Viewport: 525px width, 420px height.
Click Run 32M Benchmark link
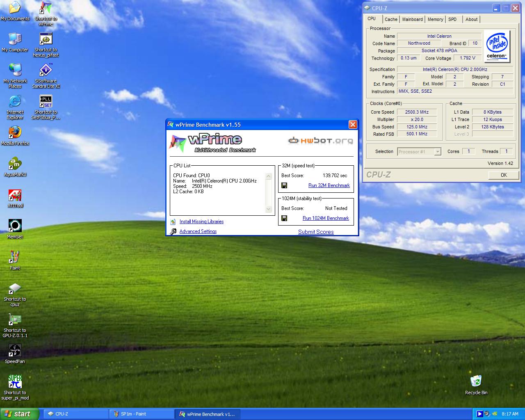329,185
